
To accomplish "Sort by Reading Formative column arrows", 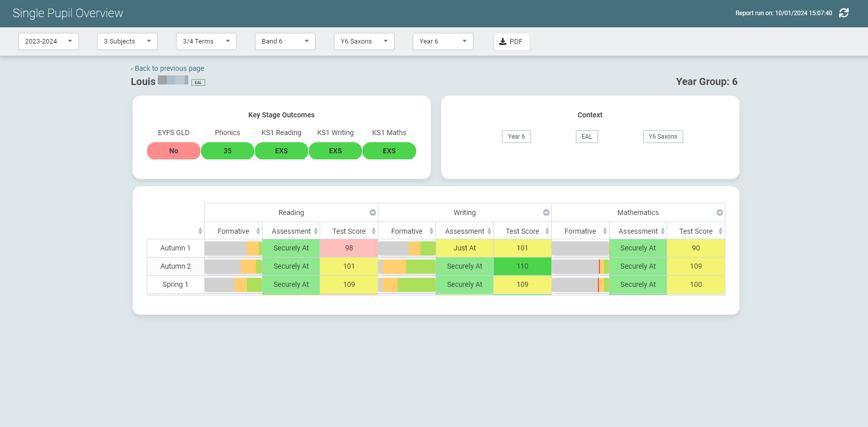I will point(258,231).
